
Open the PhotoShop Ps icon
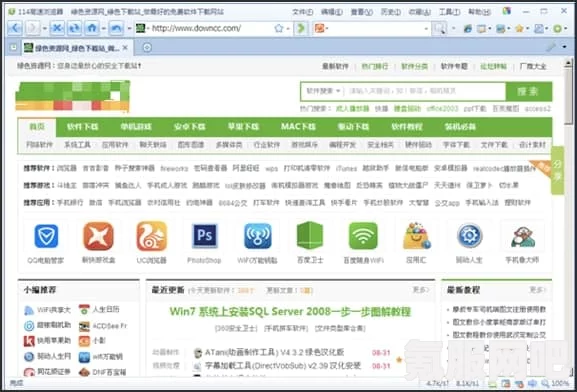coord(205,236)
